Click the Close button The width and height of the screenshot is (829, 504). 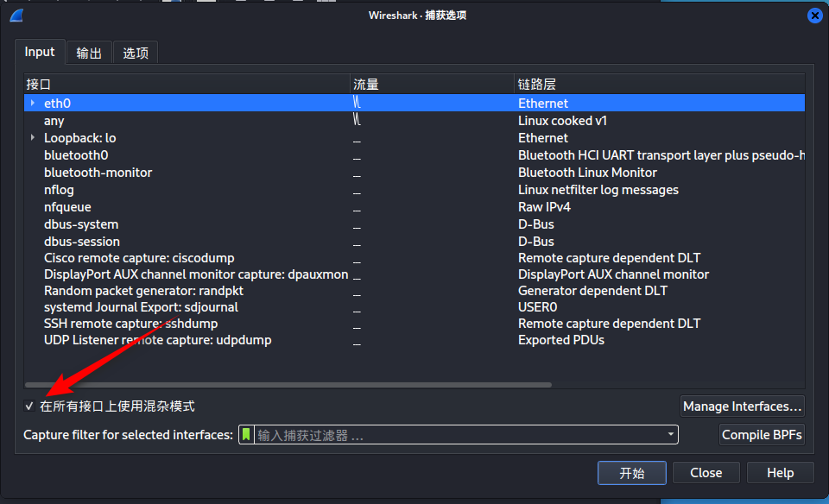(x=706, y=473)
